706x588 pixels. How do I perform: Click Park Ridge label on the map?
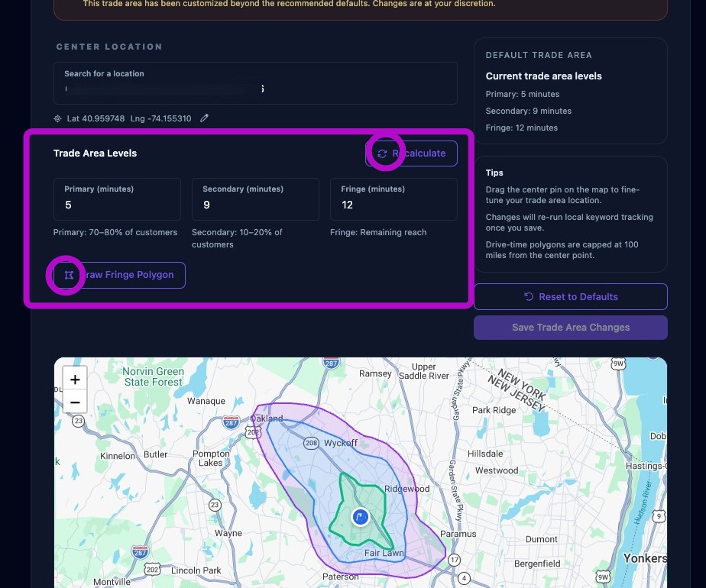point(494,410)
